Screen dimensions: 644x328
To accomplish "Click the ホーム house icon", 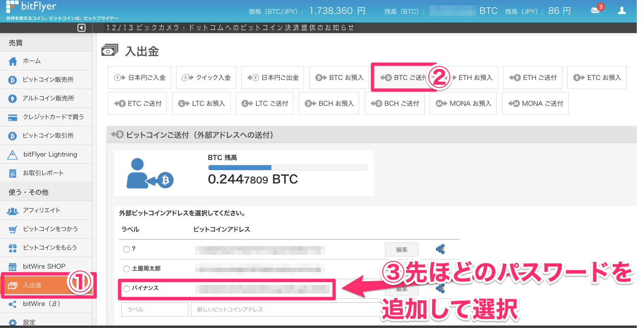I will point(13,61).
